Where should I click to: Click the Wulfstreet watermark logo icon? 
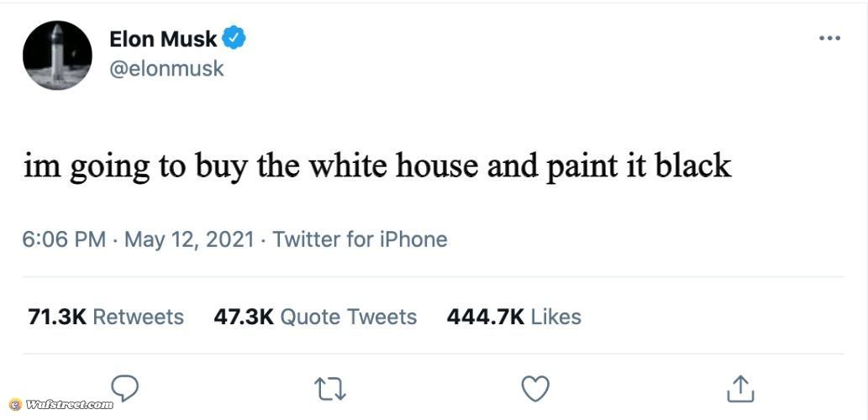coord(15,405)
